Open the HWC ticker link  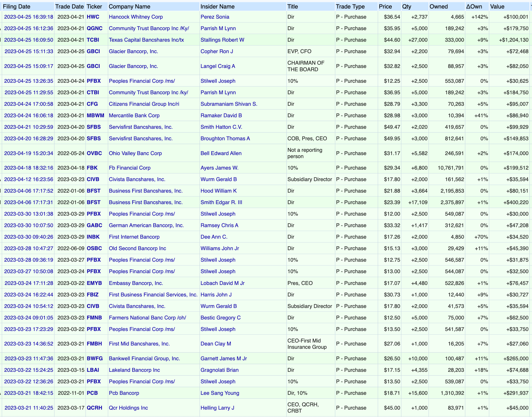coord(93,17)
